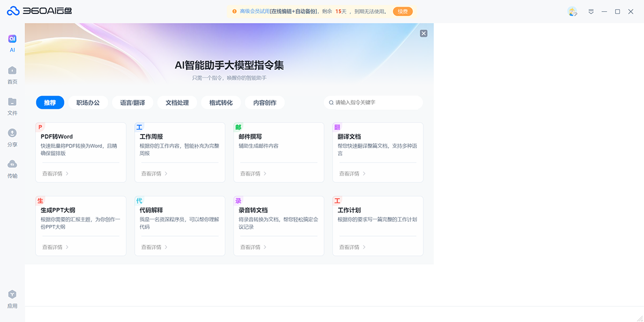
Task: Switch to the 职场办公 tab
Action: pos(88,103)
